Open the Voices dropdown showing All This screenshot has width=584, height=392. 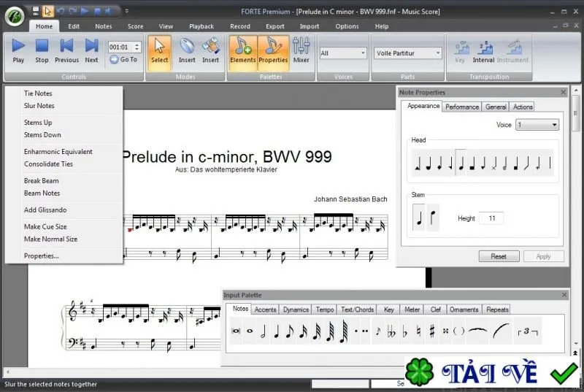343,53
